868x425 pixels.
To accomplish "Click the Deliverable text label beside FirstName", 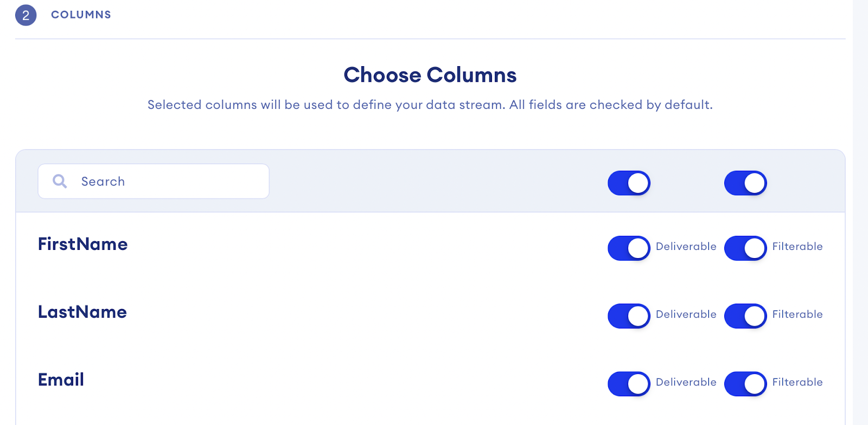I will tap(686, 247).
